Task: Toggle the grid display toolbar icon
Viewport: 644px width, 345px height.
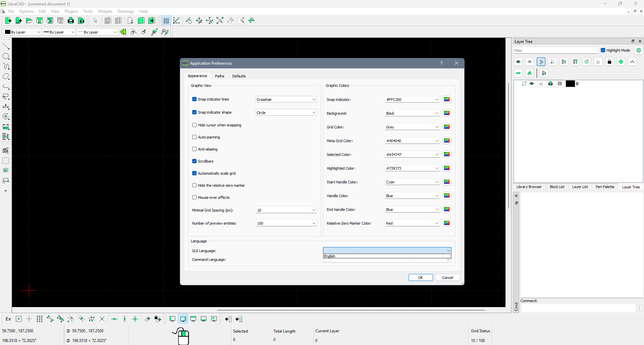Action: pyautogui.click(x=166, y=21)
